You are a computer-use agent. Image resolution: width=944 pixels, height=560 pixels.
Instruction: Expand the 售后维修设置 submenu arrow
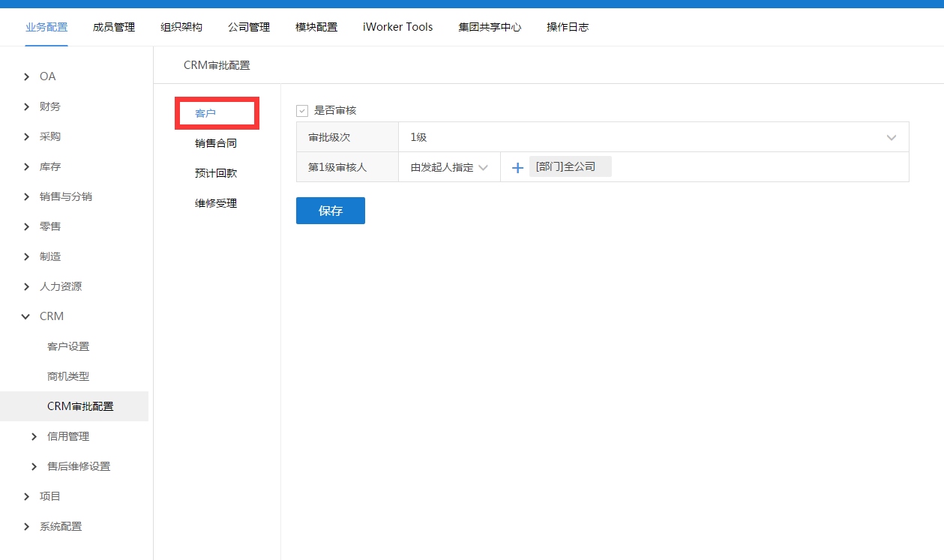[34, 466]
